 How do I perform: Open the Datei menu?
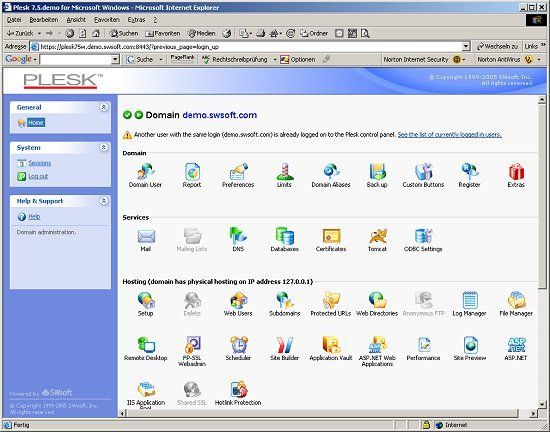(x=14, y=20)
